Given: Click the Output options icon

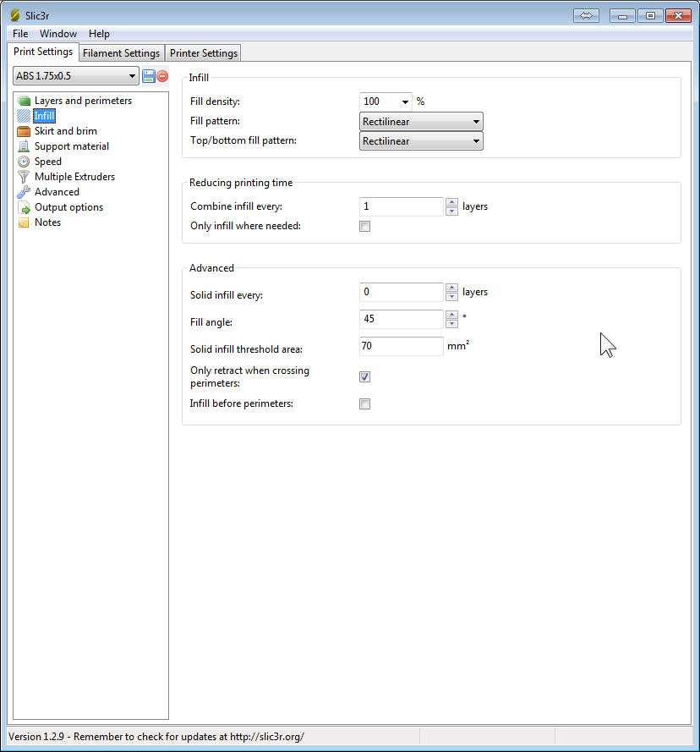Looking at the screenshot, I should (24, 207).
